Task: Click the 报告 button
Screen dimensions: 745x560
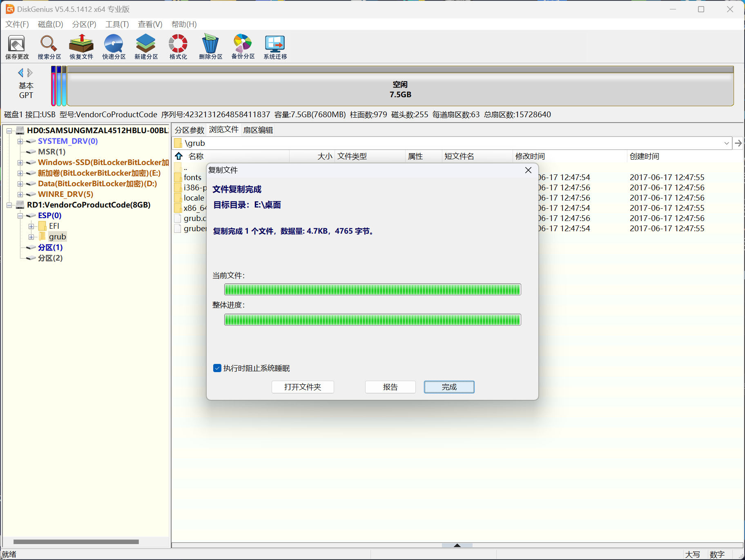Action: point(390,387)
